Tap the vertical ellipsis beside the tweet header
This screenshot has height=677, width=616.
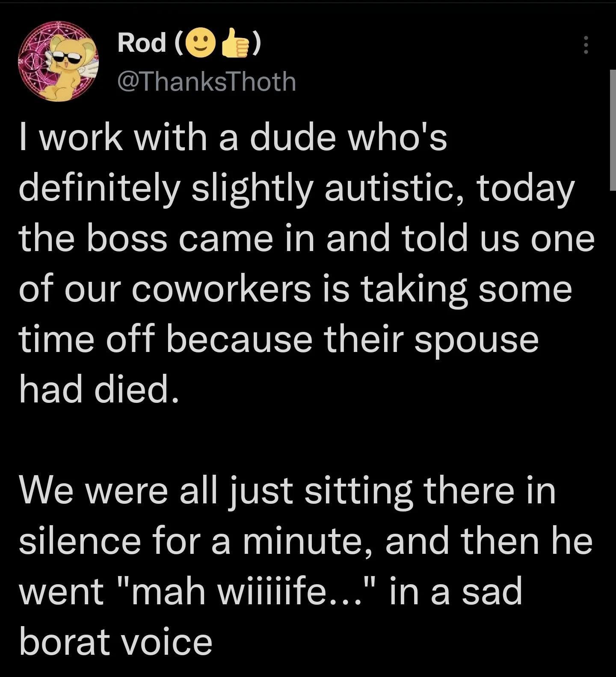pos(586,44)
